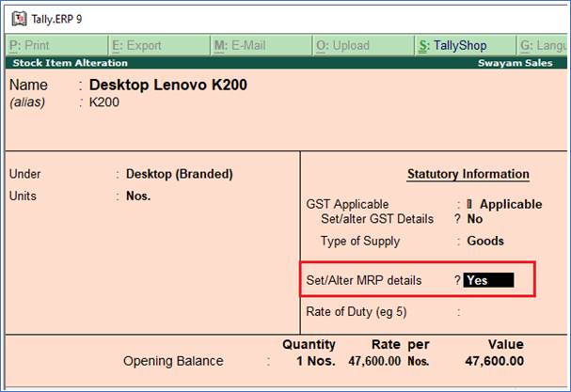Click the Swayam Sales company name

point(515,63)
